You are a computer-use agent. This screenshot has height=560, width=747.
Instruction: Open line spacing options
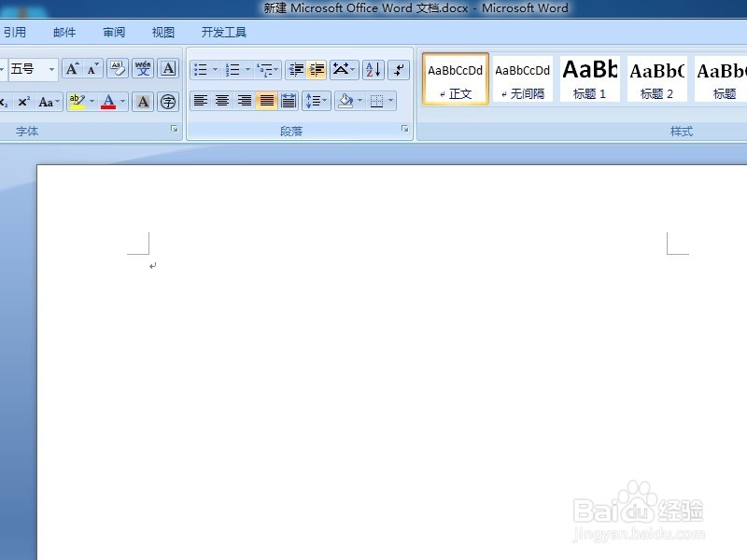pos(317,101)
